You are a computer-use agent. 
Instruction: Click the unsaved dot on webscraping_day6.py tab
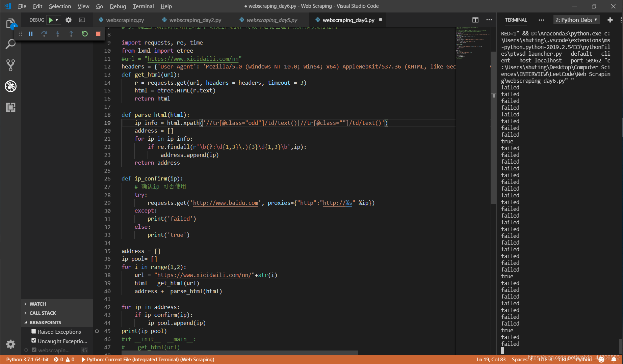pyautogui.click(x=381, y=20)
